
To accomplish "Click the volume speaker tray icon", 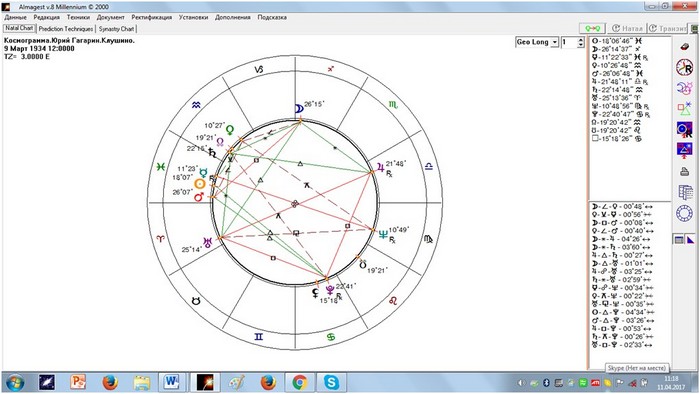I will coord(521,383).
